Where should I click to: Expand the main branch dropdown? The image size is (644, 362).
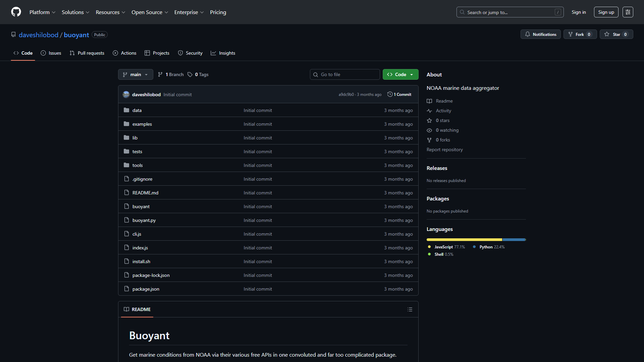point(136,74)
